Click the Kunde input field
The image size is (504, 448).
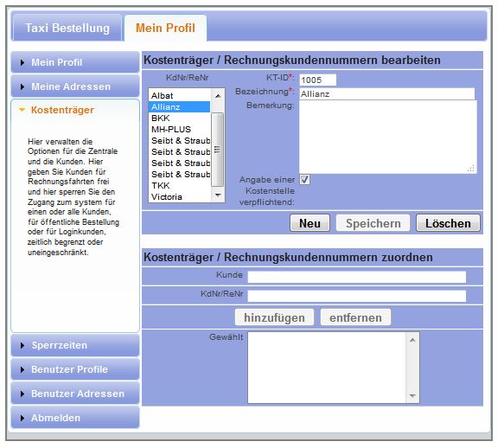357,277
